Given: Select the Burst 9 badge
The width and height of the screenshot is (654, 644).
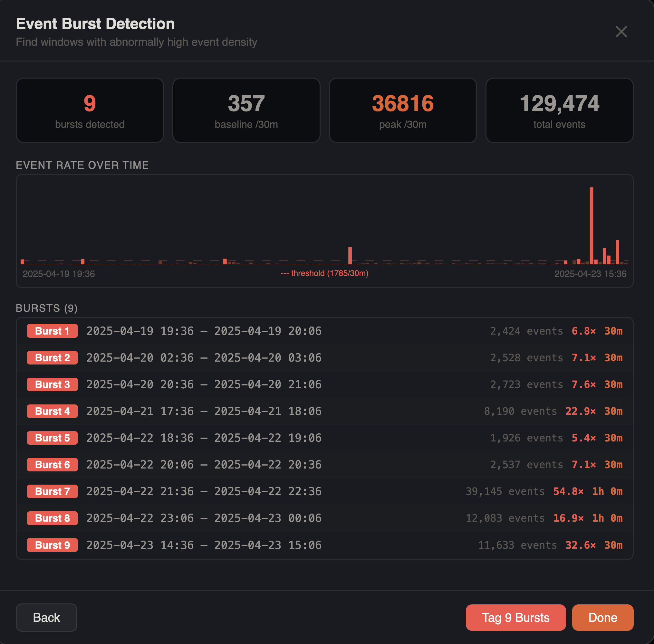Looking at the screenshot, I should pyautogui.click(x=52, y=545).
